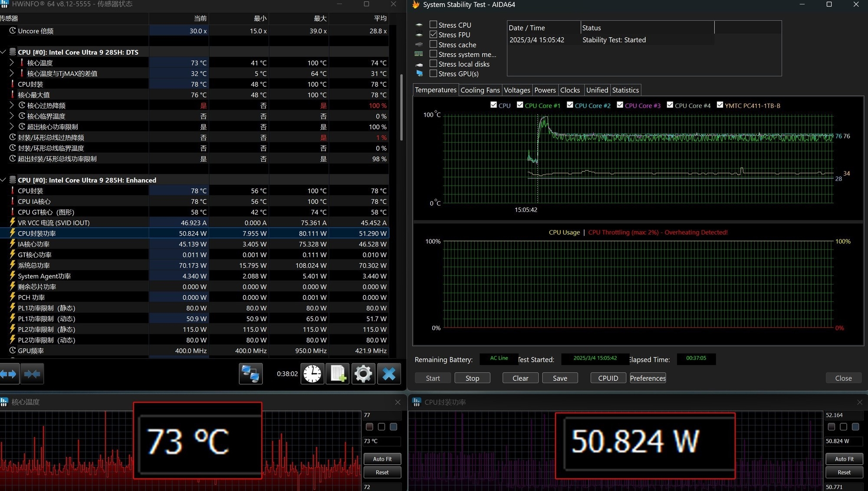Expand the 核心过热降频 row
The width and height of the screenshot is (868, 491).
click(x=12, y=105)
